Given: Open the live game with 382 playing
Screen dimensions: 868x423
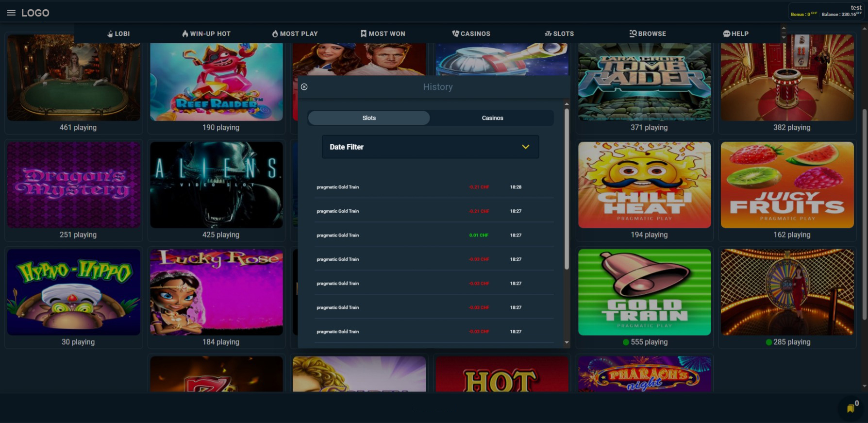Looking at the screenshot, I should click(787, 78).
